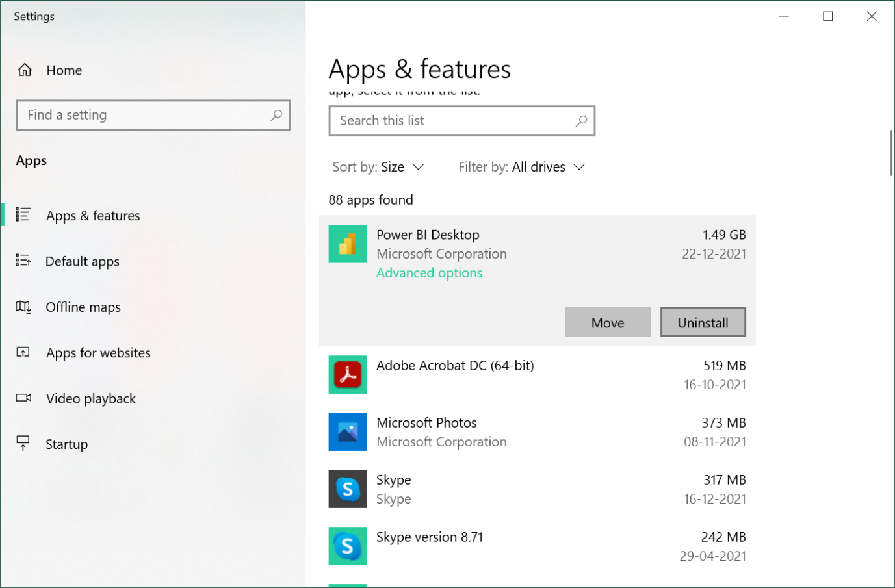Click the 1.49 GB size value
Viewport: 895px width, 588px height.
724,235
